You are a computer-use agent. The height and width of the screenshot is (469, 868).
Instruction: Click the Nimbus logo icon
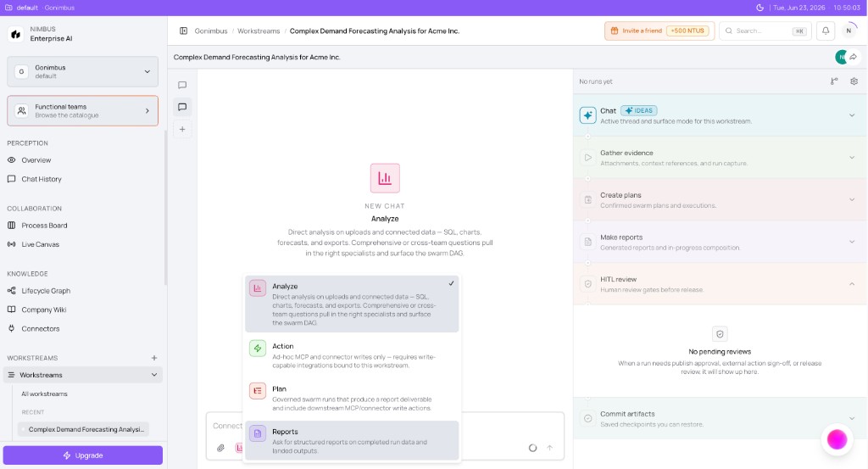[x=15, y=34]
